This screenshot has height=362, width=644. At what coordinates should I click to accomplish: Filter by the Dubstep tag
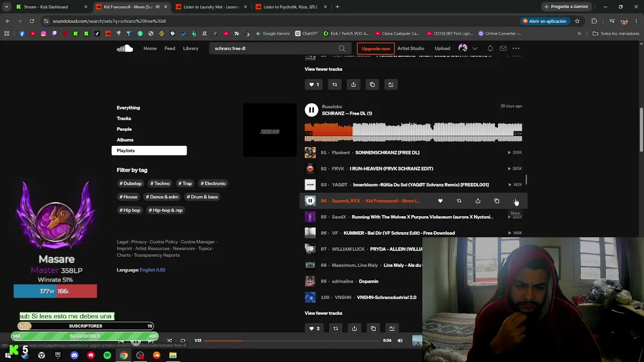click(x=130, y=184)
